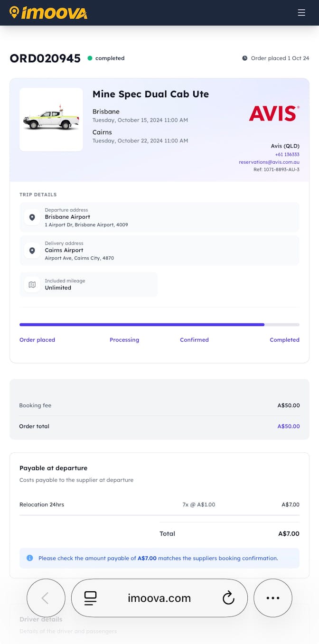Click the order progress bar
The height and width of the screenshot is (644, 319).
click(159, 325)
